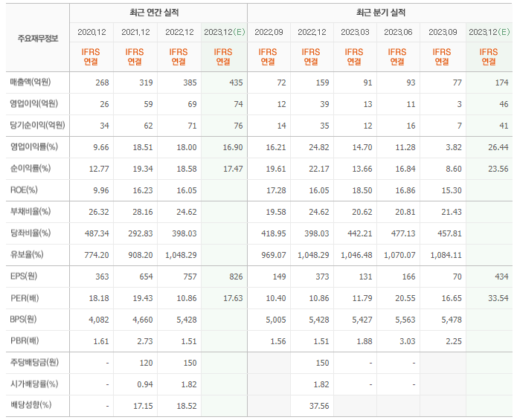Click the BPS value 4,082
517x420 pixels.
[x=99, y=320]
